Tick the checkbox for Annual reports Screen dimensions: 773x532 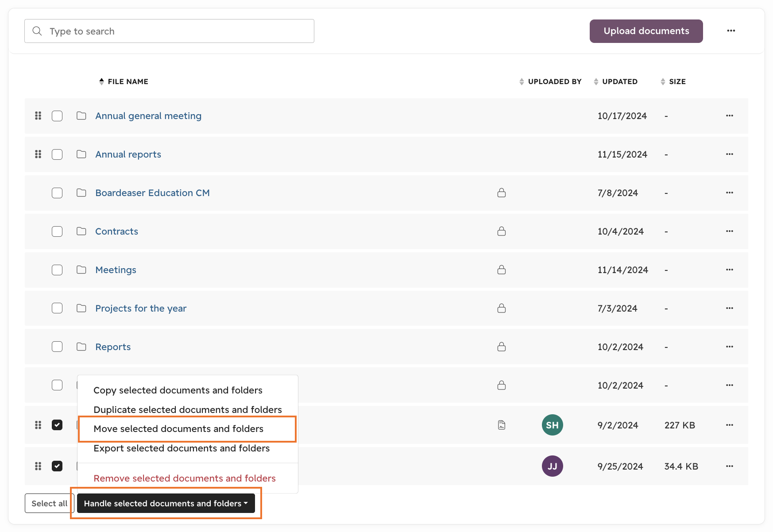[57, 154]
